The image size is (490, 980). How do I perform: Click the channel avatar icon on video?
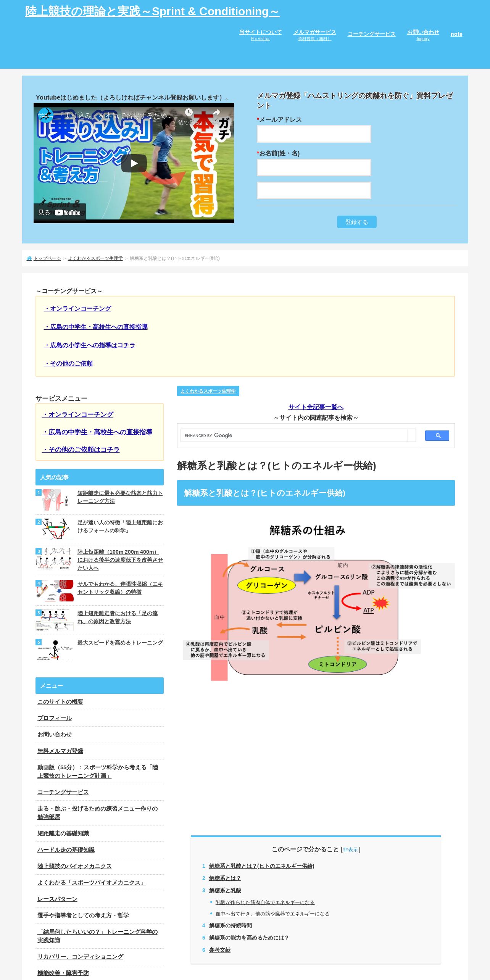pyautogui.click(x=46, y=115)
